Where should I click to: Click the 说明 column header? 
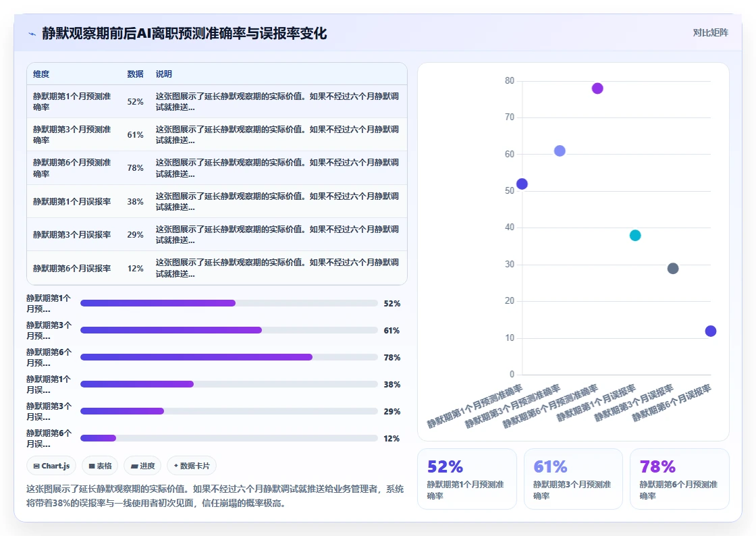(x=163, y=74)
